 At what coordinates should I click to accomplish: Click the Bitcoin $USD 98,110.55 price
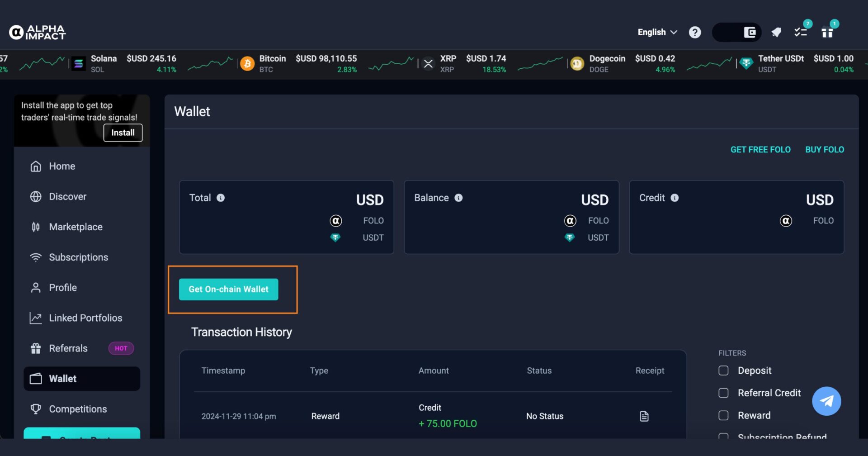[326, 58]
